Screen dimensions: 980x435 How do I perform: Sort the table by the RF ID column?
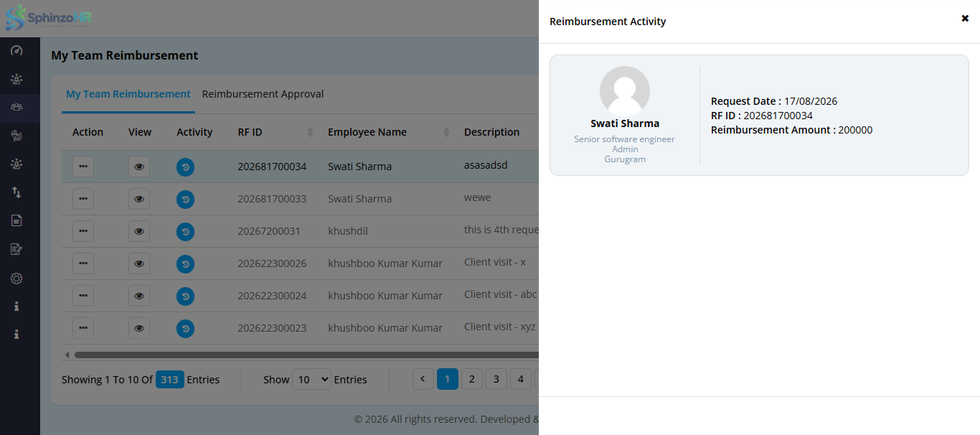point(310,132)
